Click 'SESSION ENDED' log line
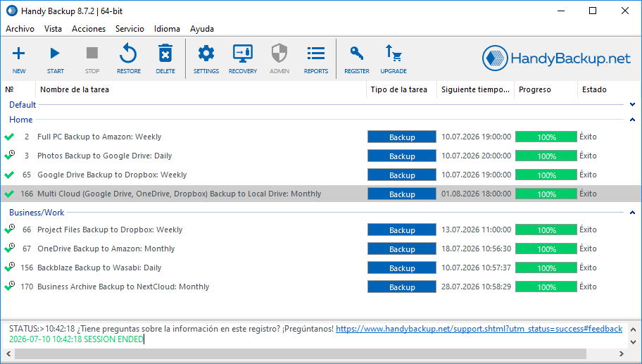642x364 pixels. (x=76, y=339)
